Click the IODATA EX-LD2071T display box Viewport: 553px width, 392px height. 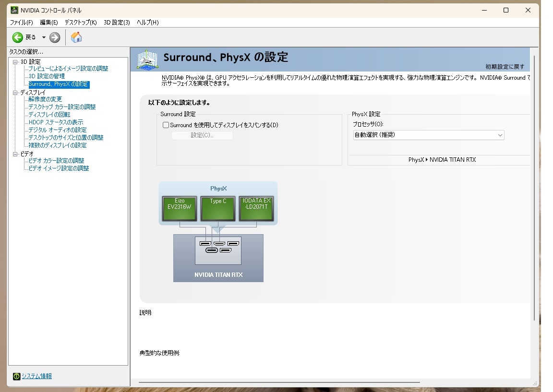(x=256, y=209)
